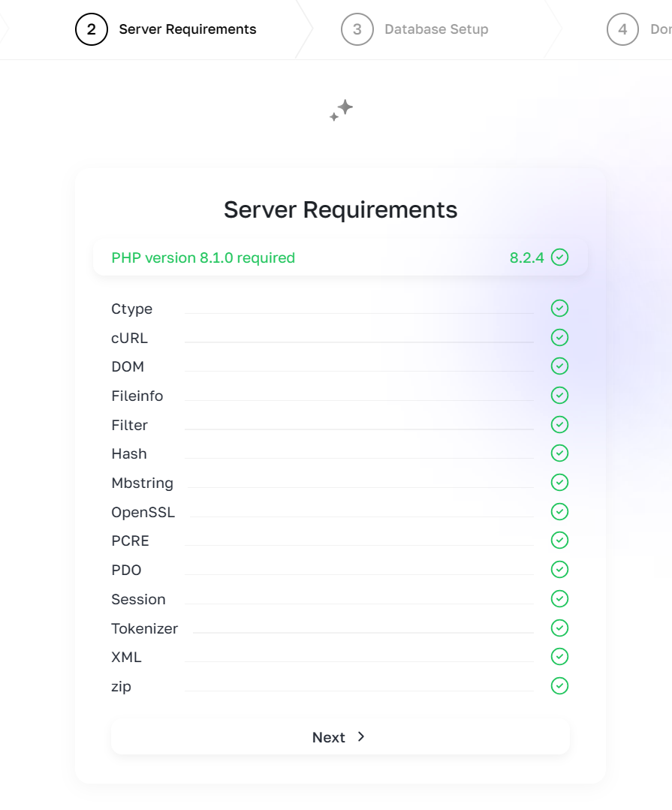Click the "PHP version 8.1.0 required" text

[203, 257]
